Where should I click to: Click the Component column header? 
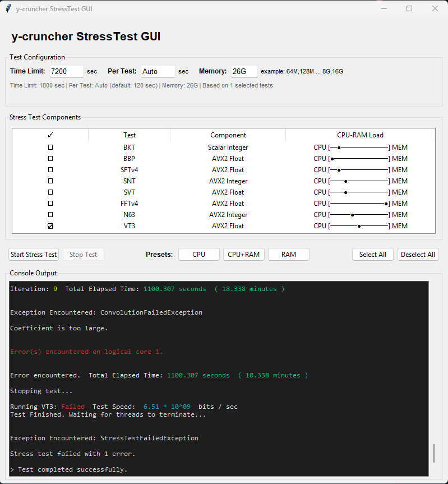228,135
